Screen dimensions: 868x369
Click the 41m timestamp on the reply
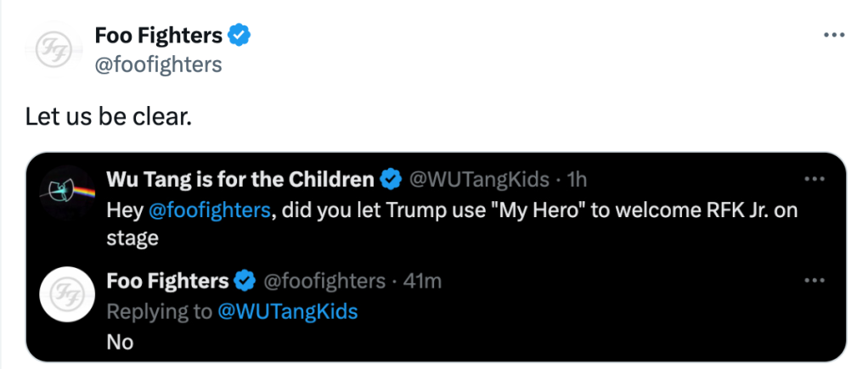point(423,281)
